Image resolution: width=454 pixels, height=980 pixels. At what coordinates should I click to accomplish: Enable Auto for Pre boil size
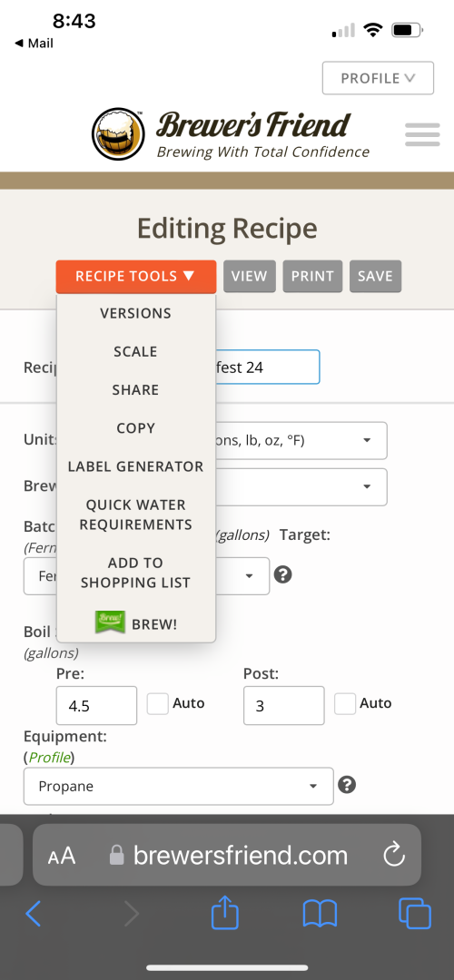(x=158, y=704)
